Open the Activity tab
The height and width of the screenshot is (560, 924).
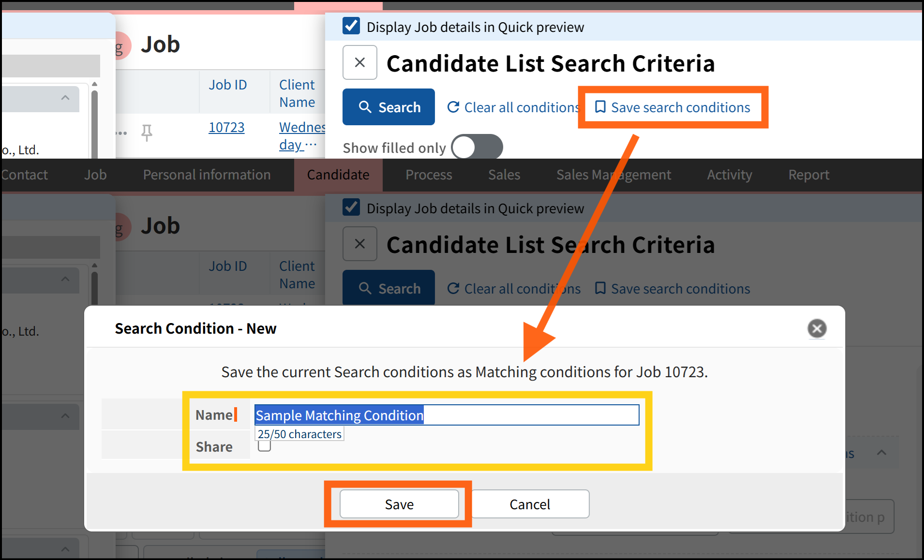click(x=729, y=175)
